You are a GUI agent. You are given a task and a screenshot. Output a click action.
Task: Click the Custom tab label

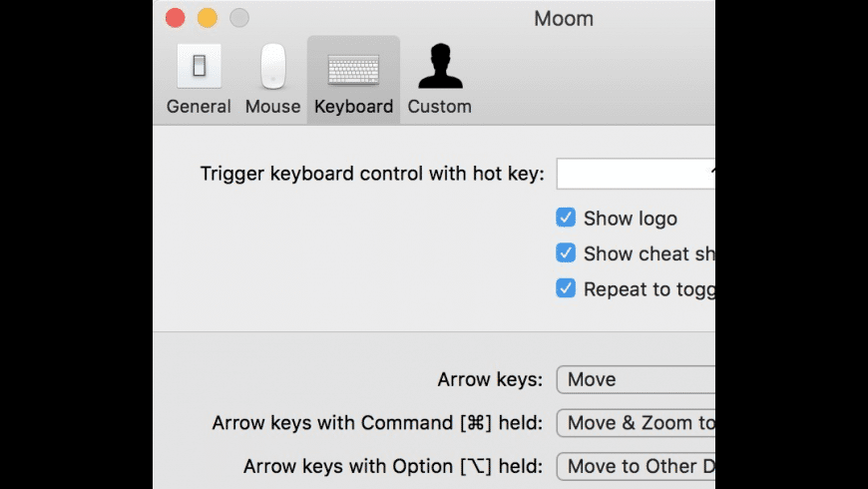pos(440,107)
